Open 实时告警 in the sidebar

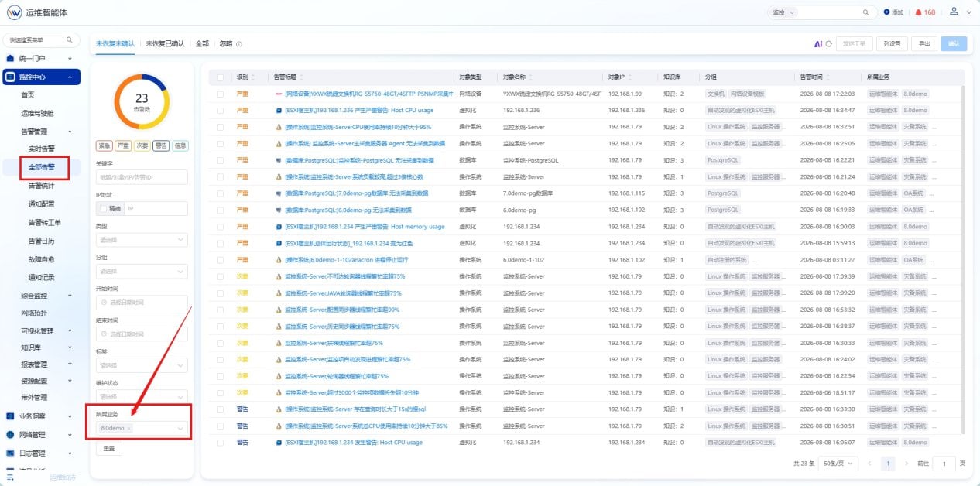[42, 149]
